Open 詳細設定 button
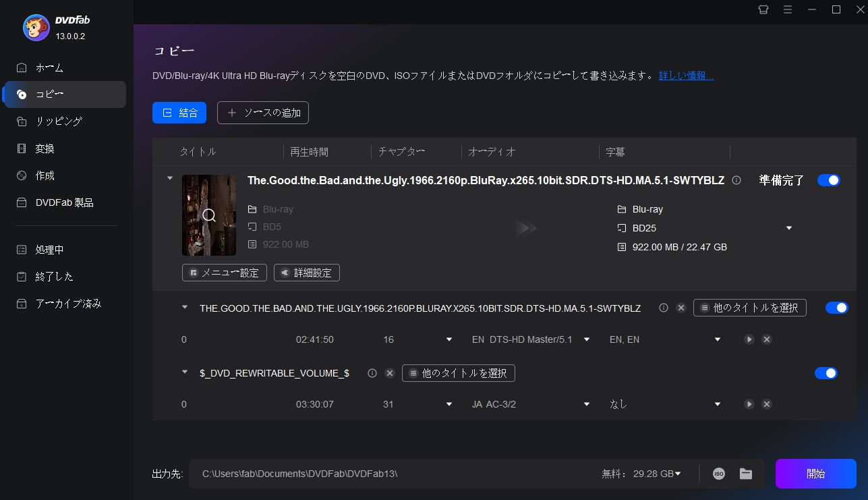 pos(307,273)
